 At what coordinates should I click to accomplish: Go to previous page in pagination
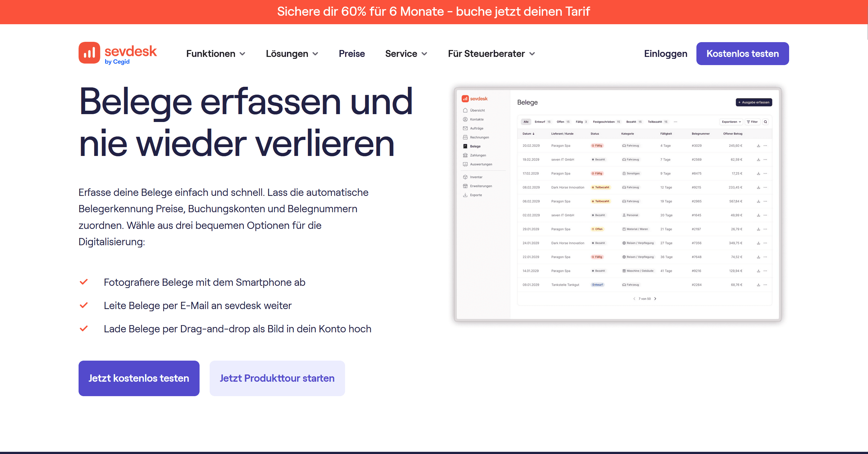(634, 299)
